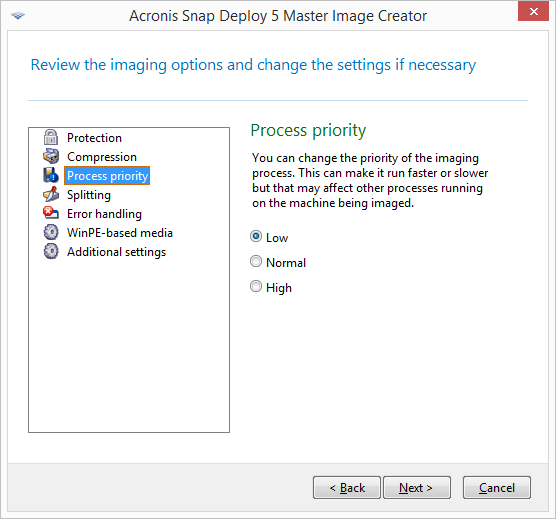Click the Error handling icon
This screenshot has height=519, width=556.
coord(51,213)
